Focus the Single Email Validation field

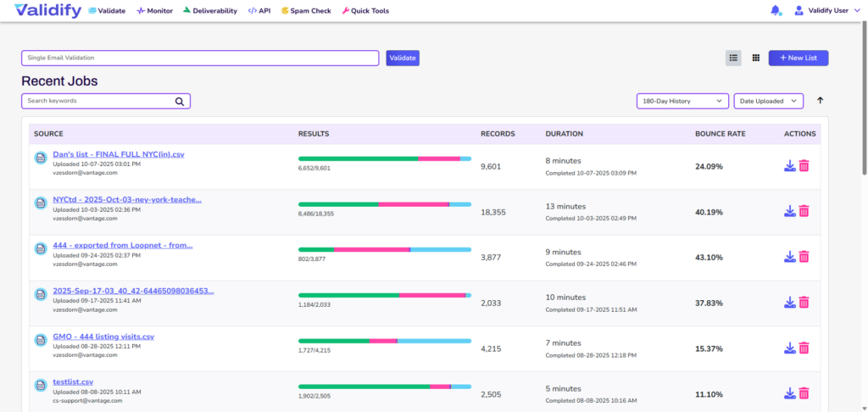pos(200,58)
